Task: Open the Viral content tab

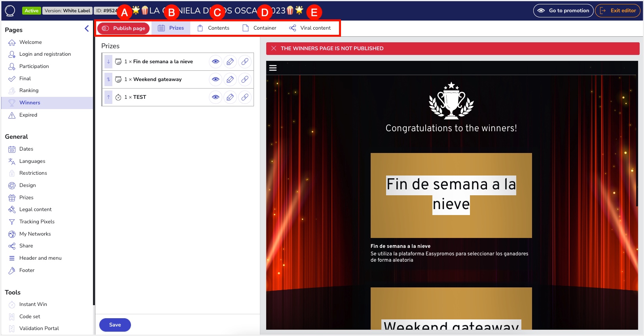Action: 310,28
